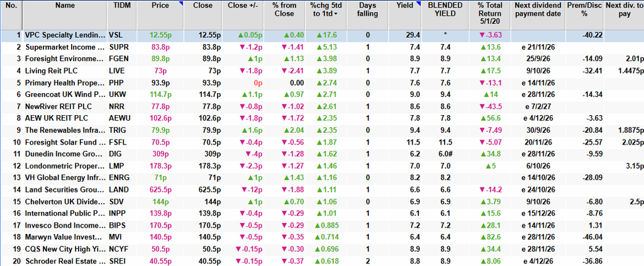The width and height of the screenshot is (644, 266).
Task: Click blue corner marker on Price header
Action: click(180, 3)
